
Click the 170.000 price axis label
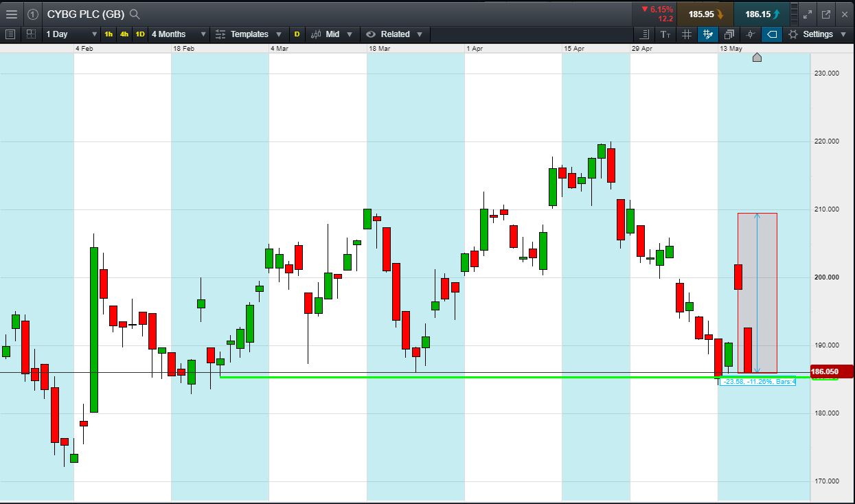(826, 481)
